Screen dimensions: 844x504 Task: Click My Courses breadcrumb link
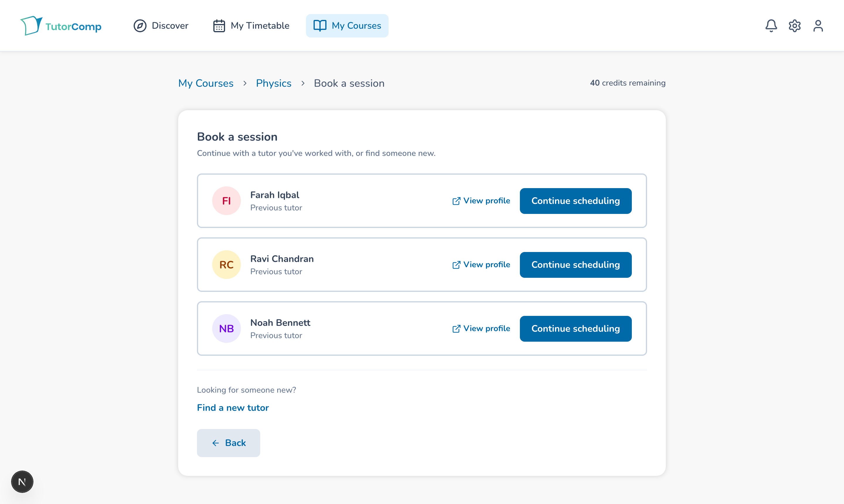pos(206,83)
